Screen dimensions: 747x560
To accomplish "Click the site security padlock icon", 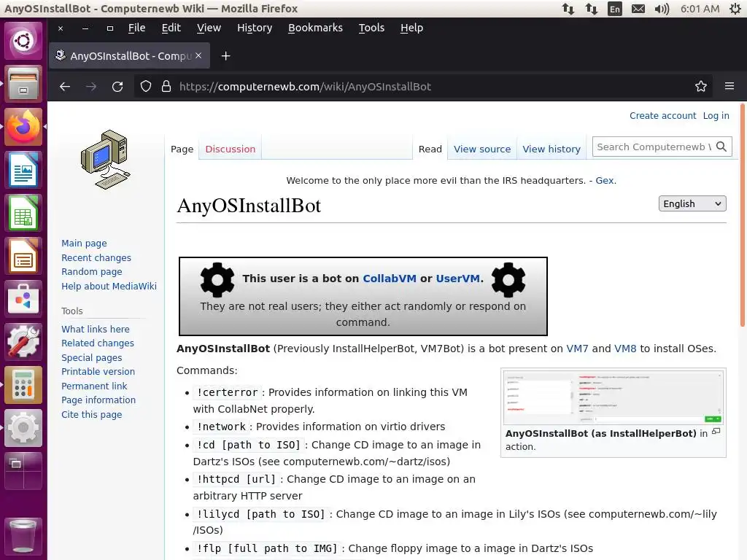I will click(166, 86).
